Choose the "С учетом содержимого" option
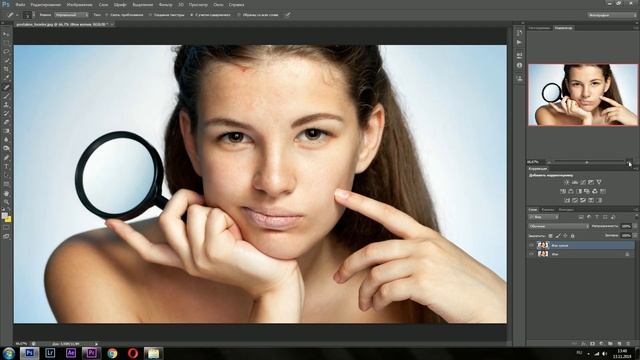Screen dimensions: 640x360 pyautogui.click(x=211, y=15)
